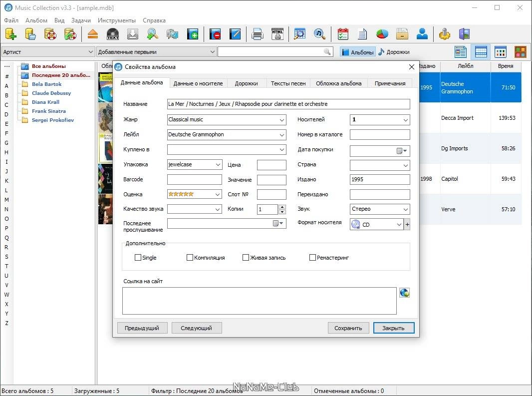Click the HTML export icon
Viewport: 532px width, 396px height.
(x=277, y=34)
